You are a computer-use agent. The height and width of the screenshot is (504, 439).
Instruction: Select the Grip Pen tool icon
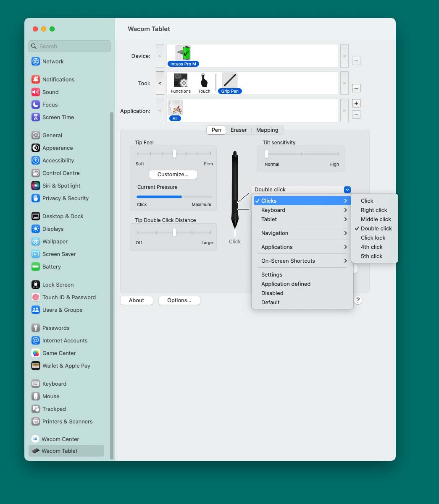[229, 81]
